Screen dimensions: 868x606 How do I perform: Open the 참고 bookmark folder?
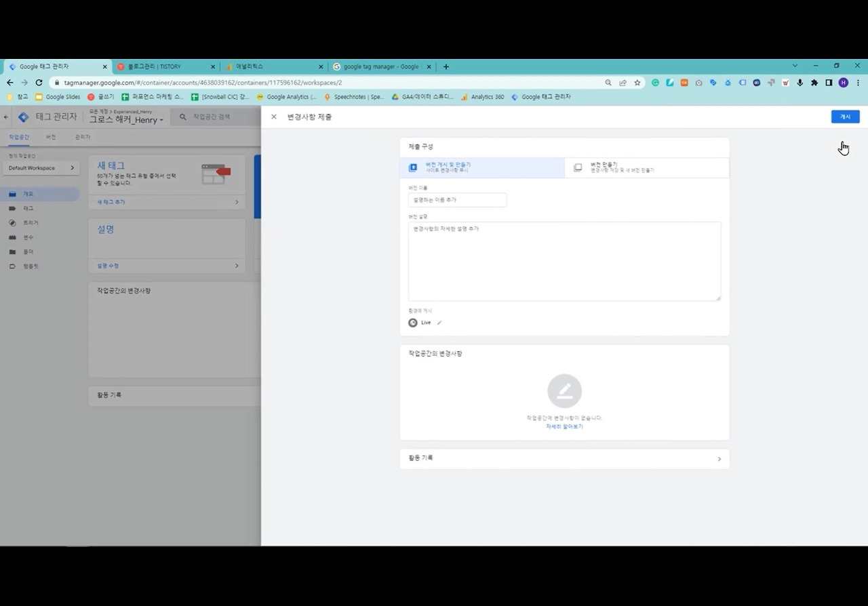pyautogui.click(x=18, y=97)
